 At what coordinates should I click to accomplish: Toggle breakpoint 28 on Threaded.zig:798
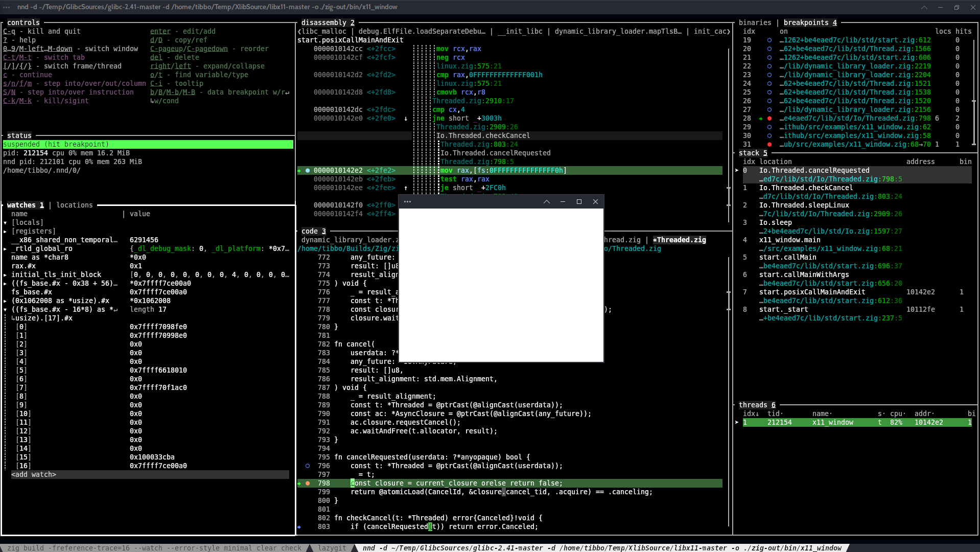769,118
